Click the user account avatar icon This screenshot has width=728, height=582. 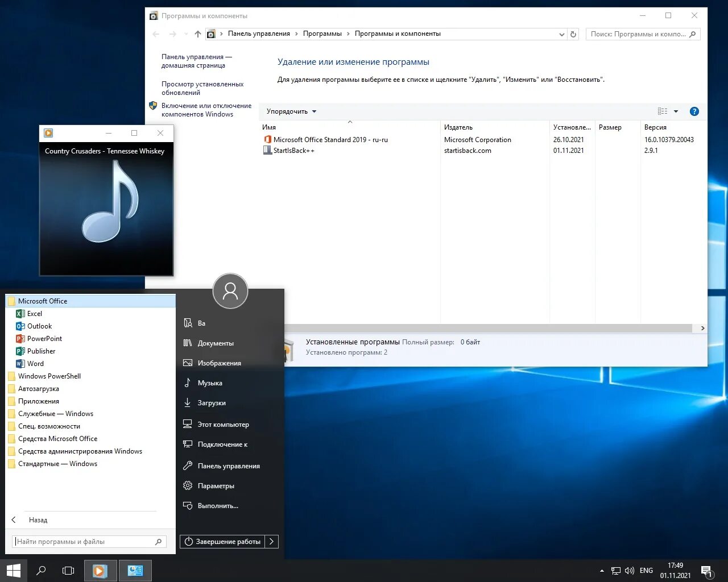click(x=230, y=291)
